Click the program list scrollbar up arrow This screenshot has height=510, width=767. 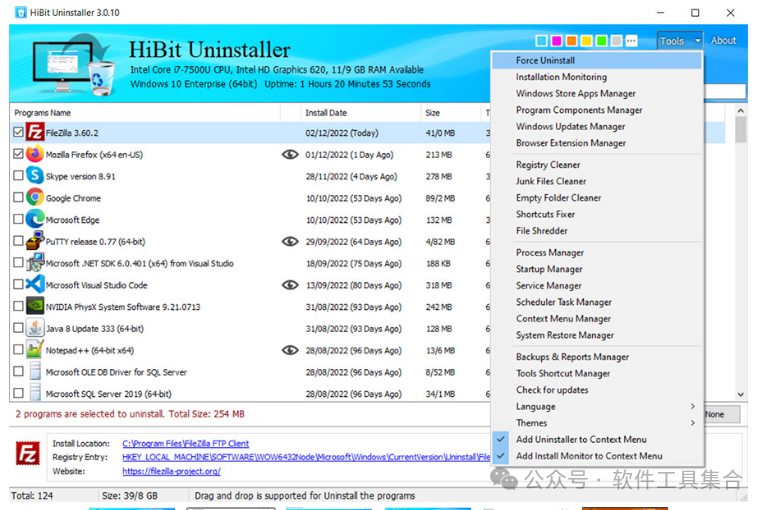(741, 111)
